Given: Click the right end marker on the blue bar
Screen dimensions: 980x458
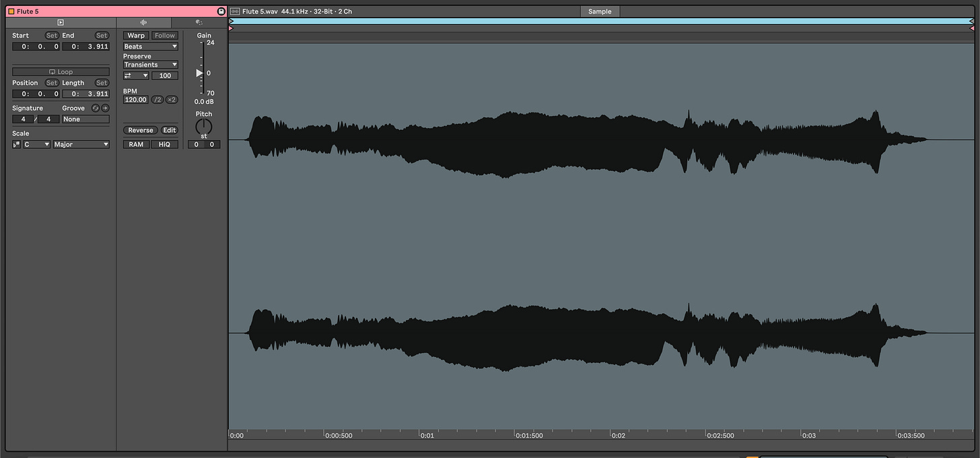Looking at the screenshot, I should tap(972, 21).
